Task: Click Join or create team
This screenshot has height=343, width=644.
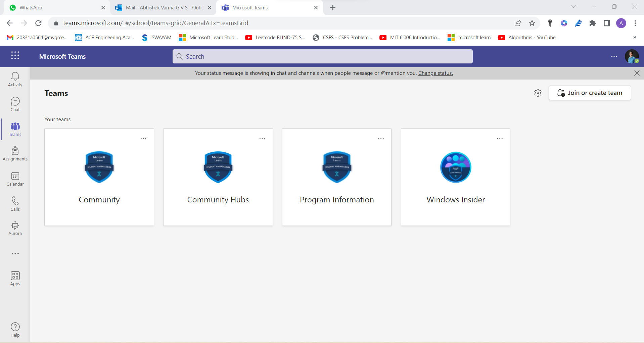Action: click(590, 93)
